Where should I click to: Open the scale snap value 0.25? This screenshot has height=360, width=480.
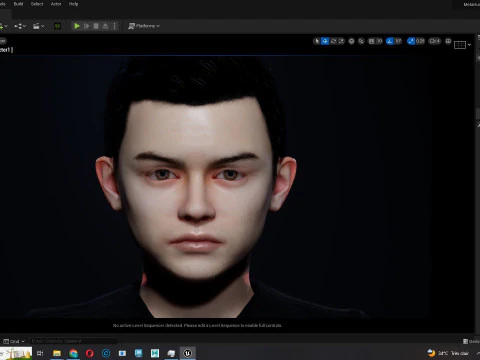[x=420, y=41]
